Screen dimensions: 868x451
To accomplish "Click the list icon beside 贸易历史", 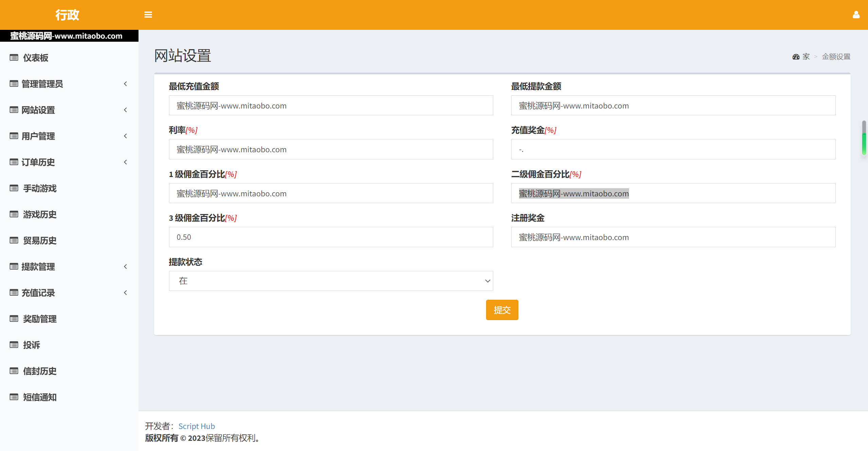I will click(x=14, y=240).
